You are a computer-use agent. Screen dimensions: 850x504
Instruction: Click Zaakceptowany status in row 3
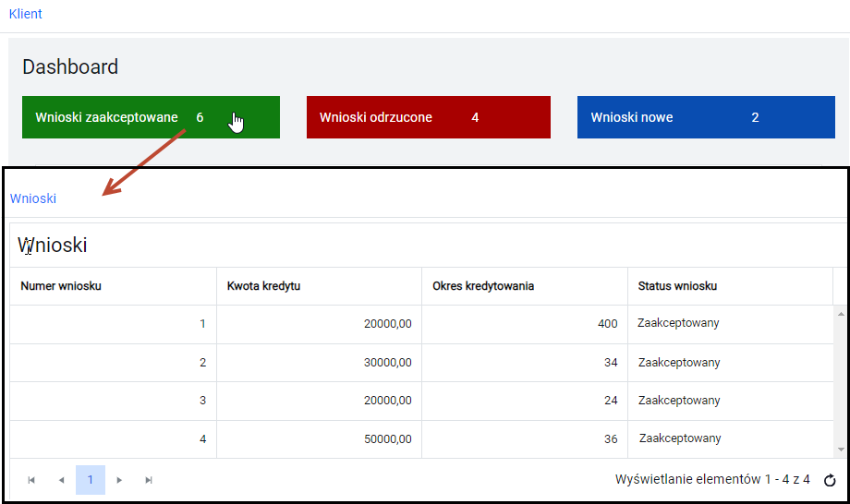click(730, 401)
